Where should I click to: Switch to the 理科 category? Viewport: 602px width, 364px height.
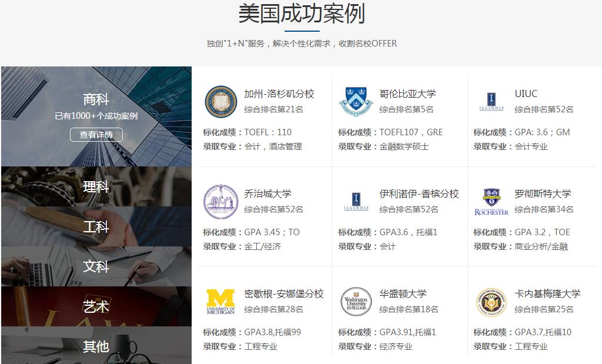[x=96, y=186]
